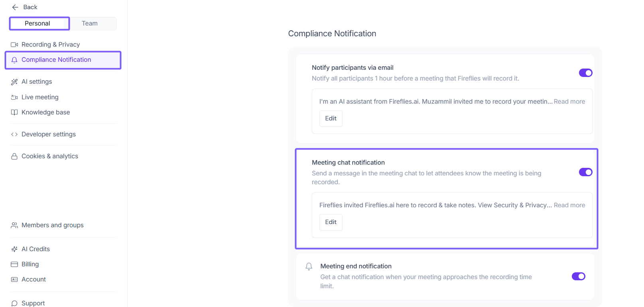The width and height of the screenshot is (644, 307).
Task: Click the Cookies & analytics lock icon
Action: (x=14, y=156)
